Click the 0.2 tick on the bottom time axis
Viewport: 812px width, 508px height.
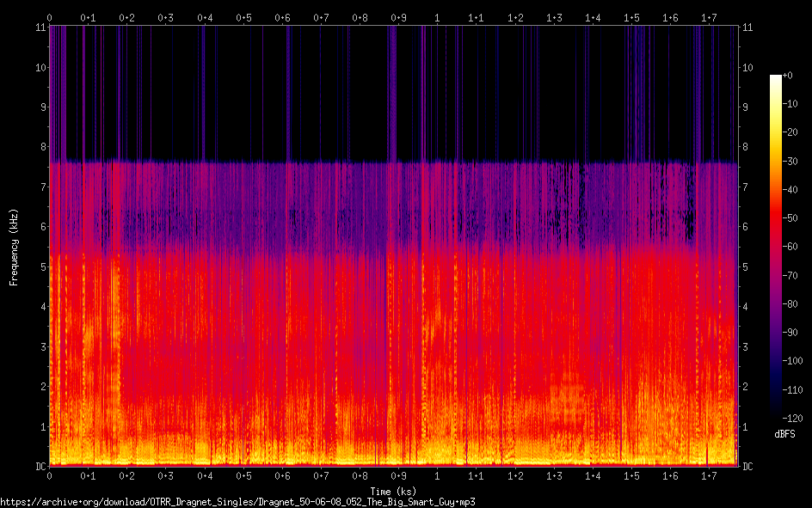click(126, 476)
